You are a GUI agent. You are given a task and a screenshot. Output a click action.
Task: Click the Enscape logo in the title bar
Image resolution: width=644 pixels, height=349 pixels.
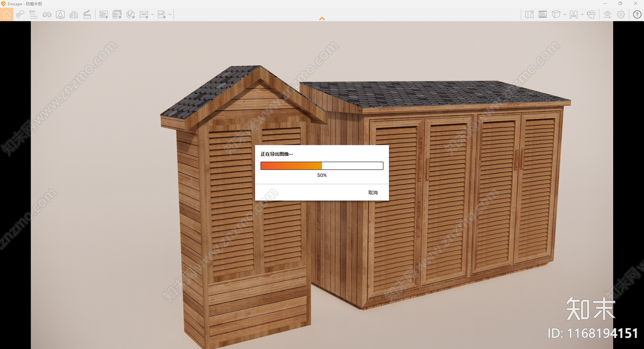coord(3,4)
